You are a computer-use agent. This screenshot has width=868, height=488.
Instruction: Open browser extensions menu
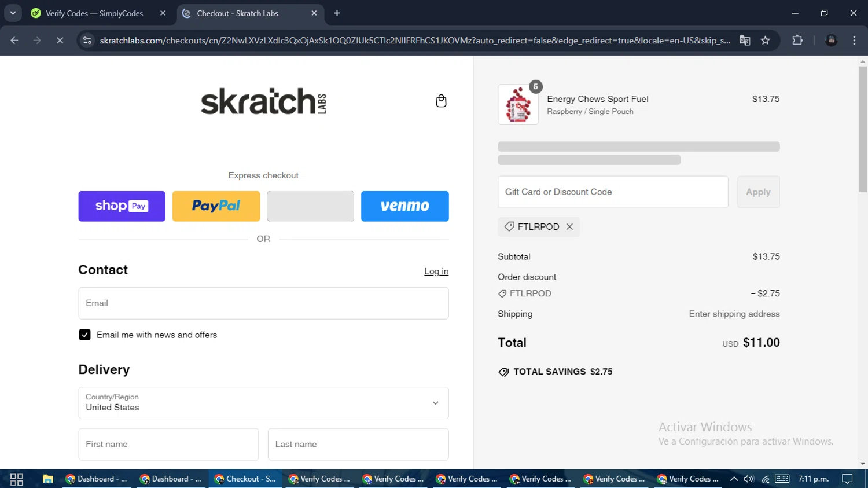[797, 40]
